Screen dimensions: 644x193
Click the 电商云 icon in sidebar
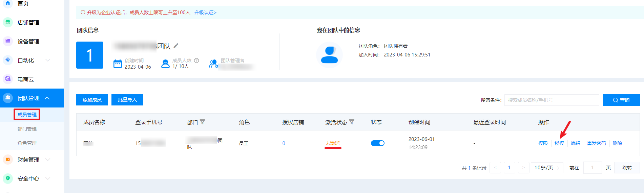click(8, 79)
